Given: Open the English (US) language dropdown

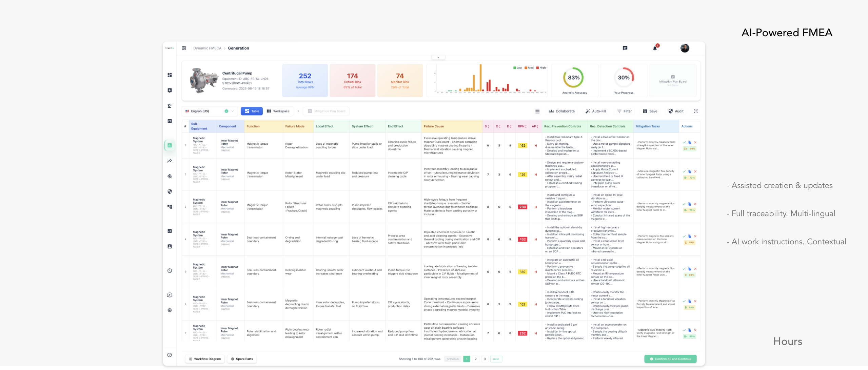Looking at the screenshot, I should (210, 111).
